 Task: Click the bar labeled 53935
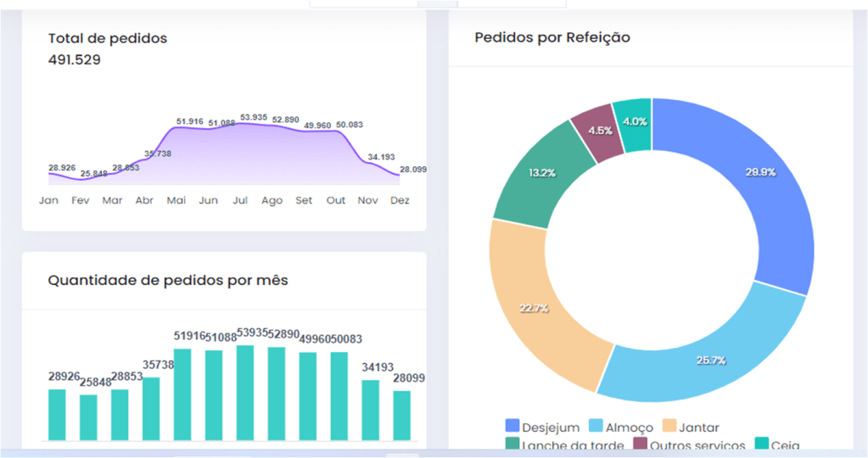[245, 393]
